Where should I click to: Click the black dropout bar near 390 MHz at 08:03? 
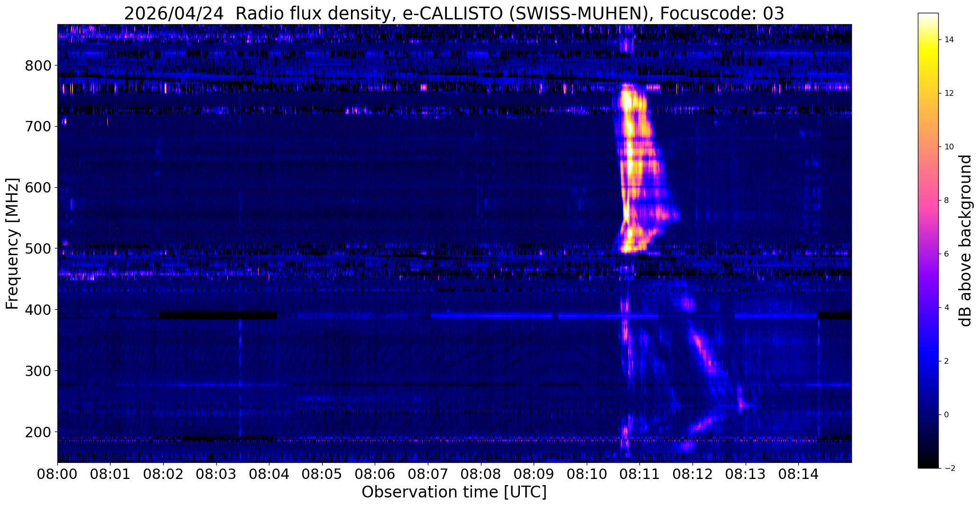(218, 315)
